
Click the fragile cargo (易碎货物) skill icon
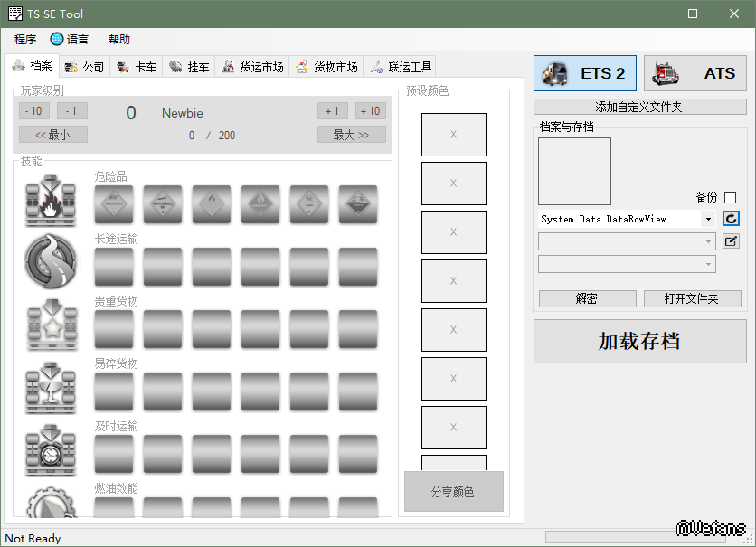(51, 386)
